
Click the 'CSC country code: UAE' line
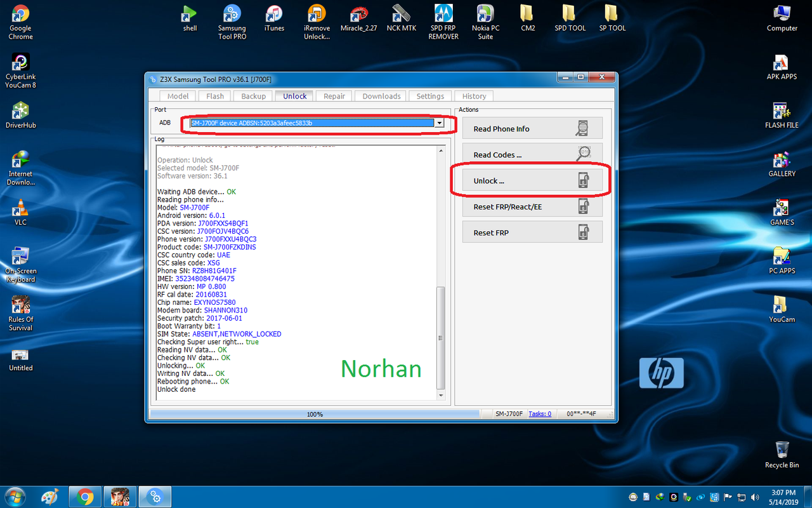194,255
